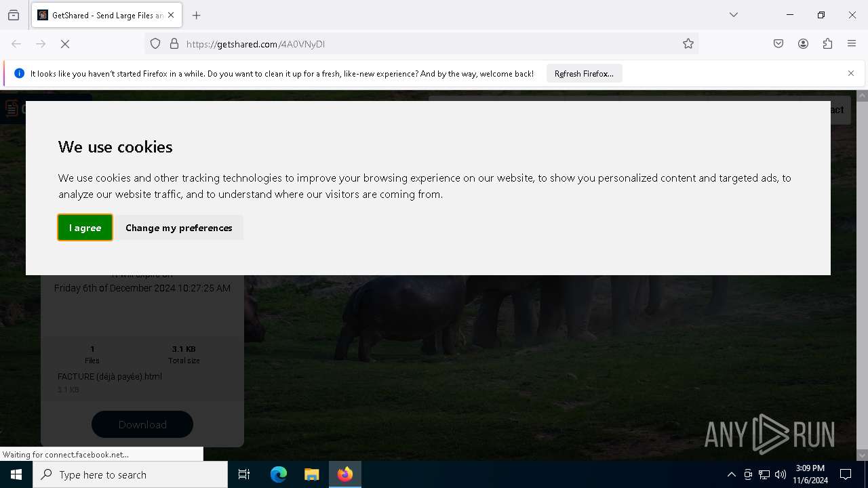868x488 pixels.
Task: Open extensions puzzle icon
Action: 827,44
